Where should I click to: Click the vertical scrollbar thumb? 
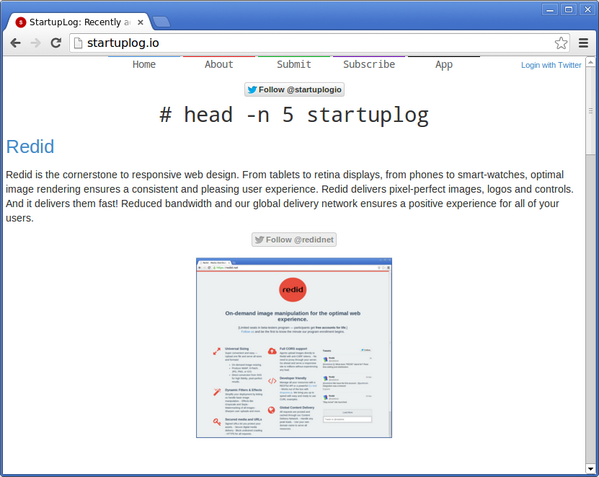(590, 111)
